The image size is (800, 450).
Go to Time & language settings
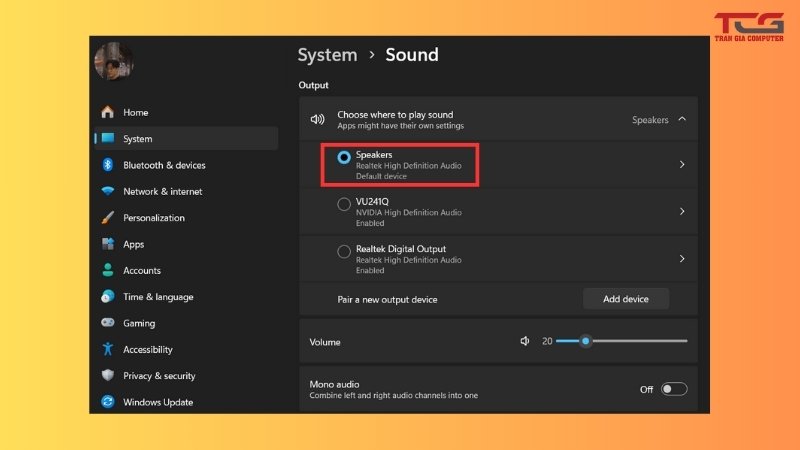[158, 297]
